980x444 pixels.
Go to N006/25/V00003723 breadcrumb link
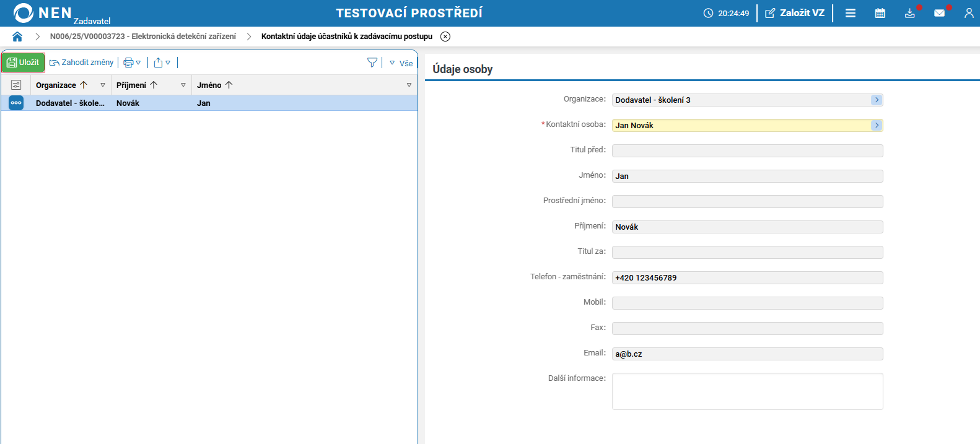(142, 37)
